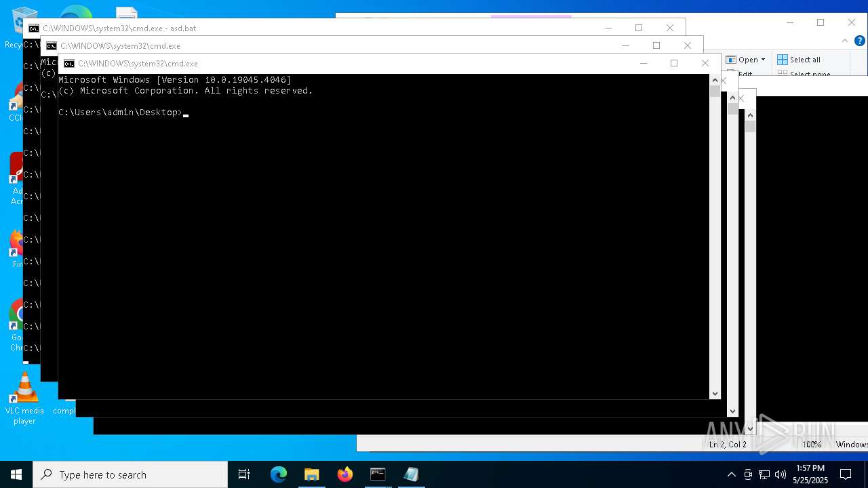
Task: Click the front cmd.exe title bar text
Action: tap(138, 64)
